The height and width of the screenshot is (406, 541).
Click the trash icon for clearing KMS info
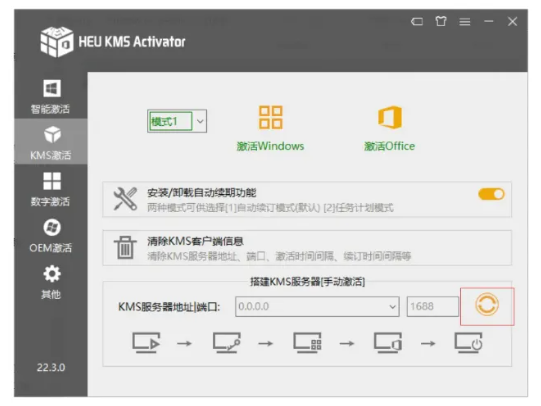tap(125, 247)
